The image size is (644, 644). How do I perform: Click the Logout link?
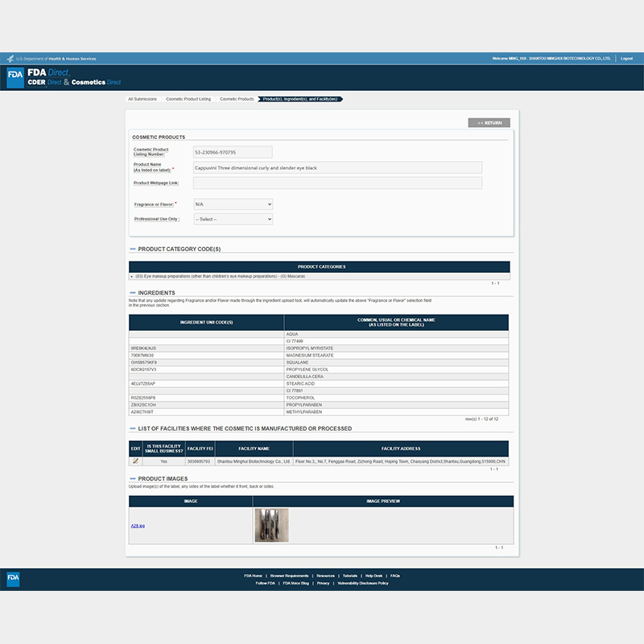pos(627,59)
